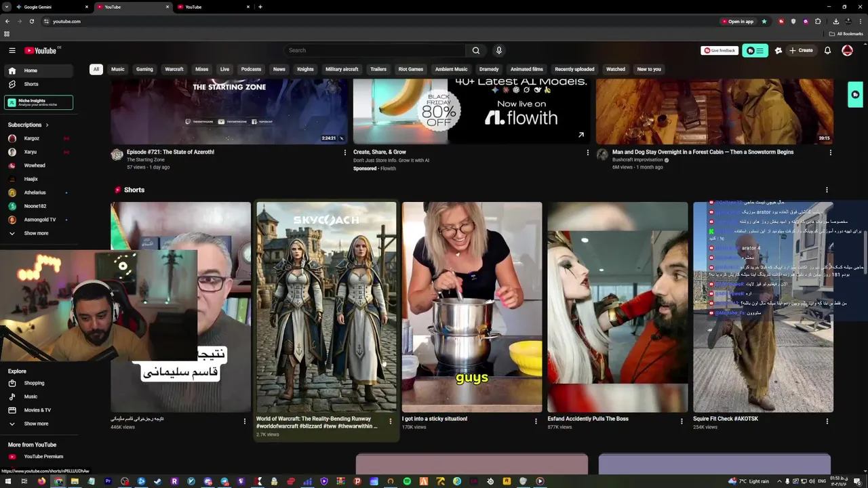Open The Starting Zone channel avatar
This screenshot has height=488, width=868.
click(117, 155)
